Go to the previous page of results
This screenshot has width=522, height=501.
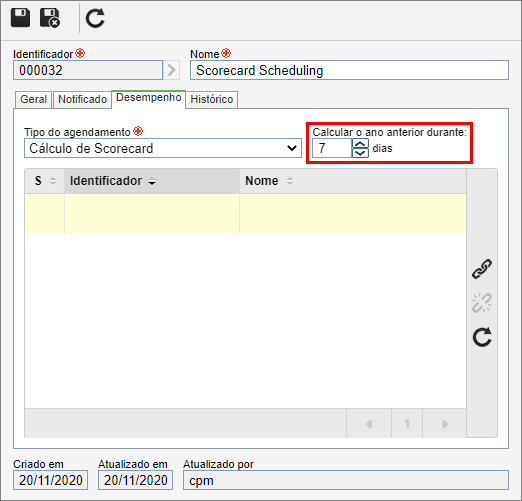(369, 424)
